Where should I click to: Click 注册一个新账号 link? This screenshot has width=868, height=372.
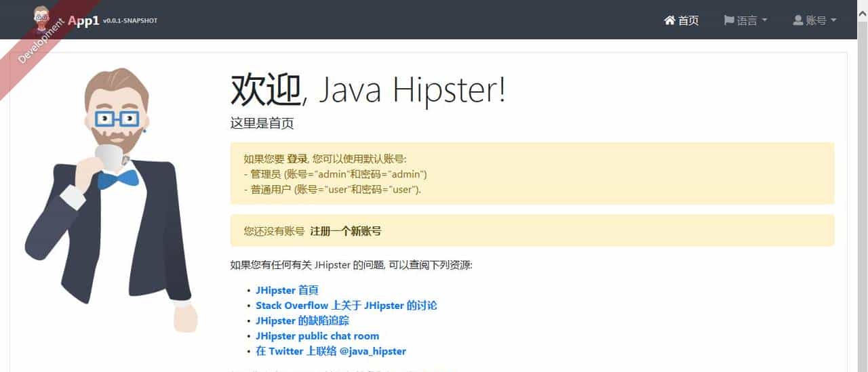coord(346,231)
